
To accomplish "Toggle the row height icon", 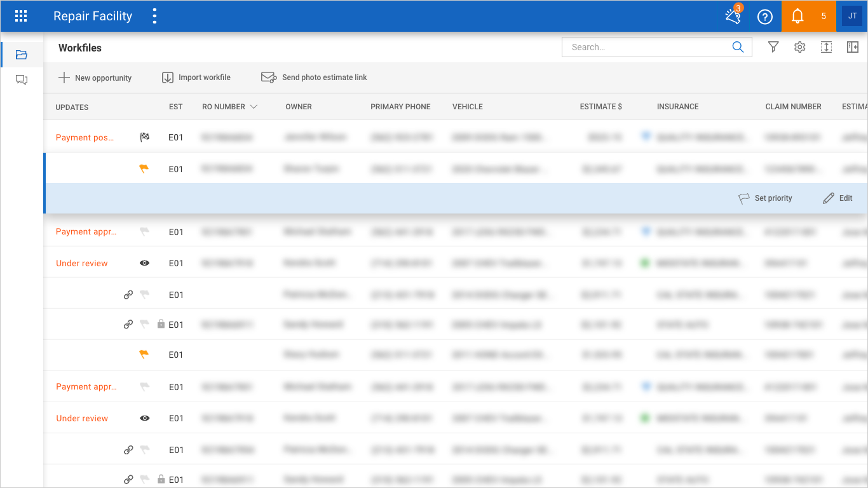I will tap(826, 47).
